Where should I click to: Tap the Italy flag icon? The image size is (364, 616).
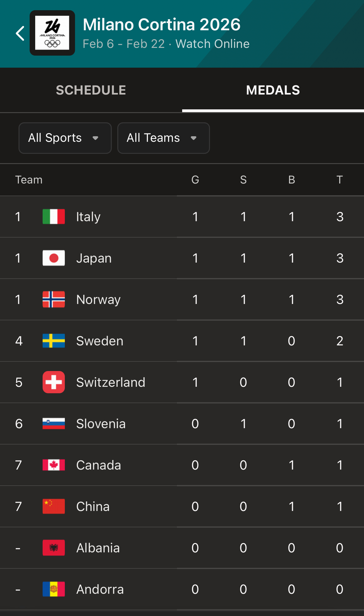coord(54,217)
